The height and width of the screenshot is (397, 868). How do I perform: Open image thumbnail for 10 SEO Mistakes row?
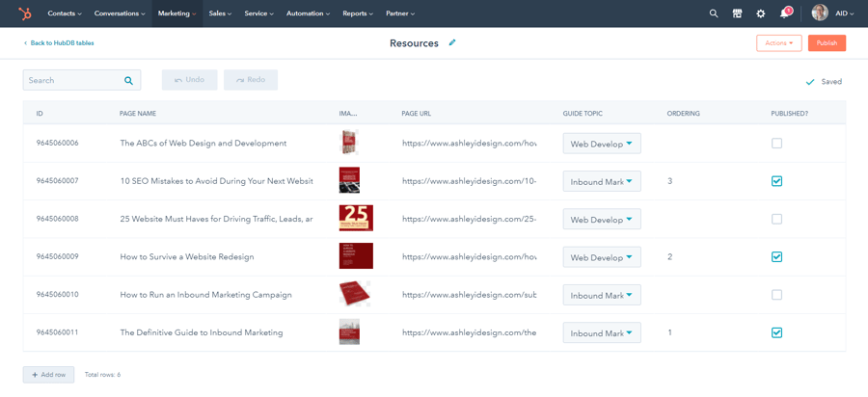point(349,180)
